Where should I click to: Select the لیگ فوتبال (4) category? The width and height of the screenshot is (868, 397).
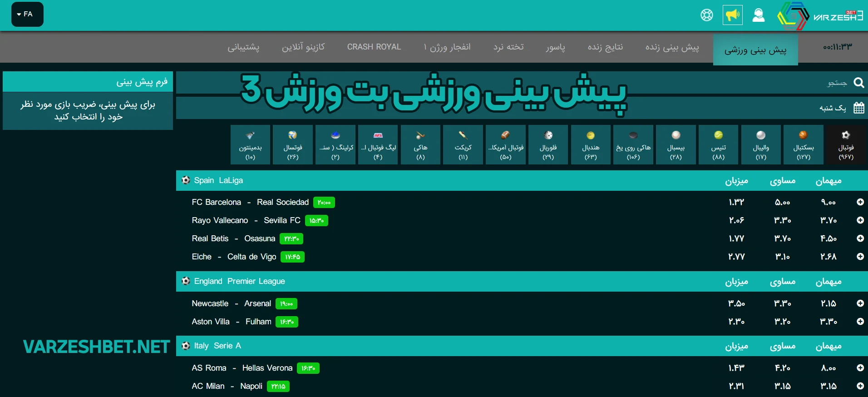pyautogui.click(x=378, y=144)
